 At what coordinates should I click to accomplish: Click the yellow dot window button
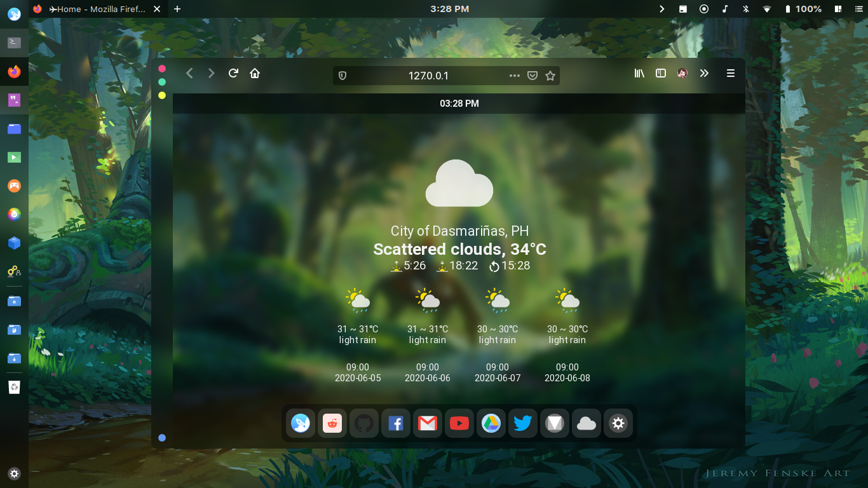pyautogui.click(x=162, y=95)
